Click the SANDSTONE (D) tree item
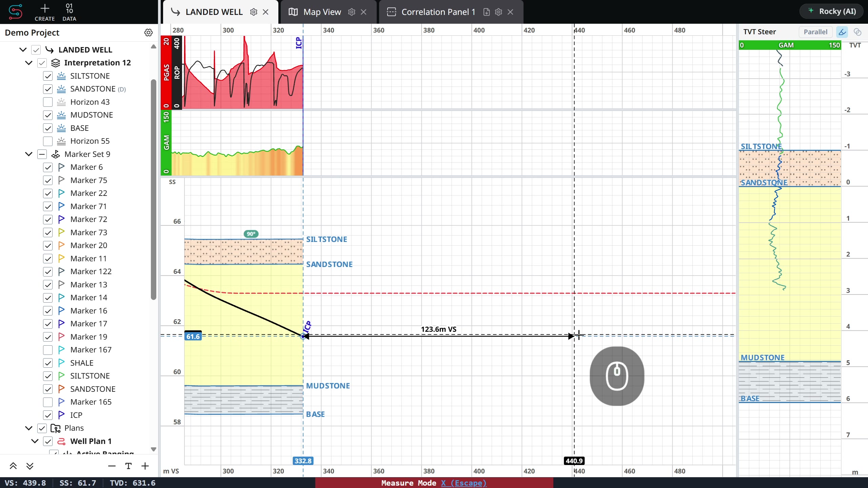 [x=98, y=89]
